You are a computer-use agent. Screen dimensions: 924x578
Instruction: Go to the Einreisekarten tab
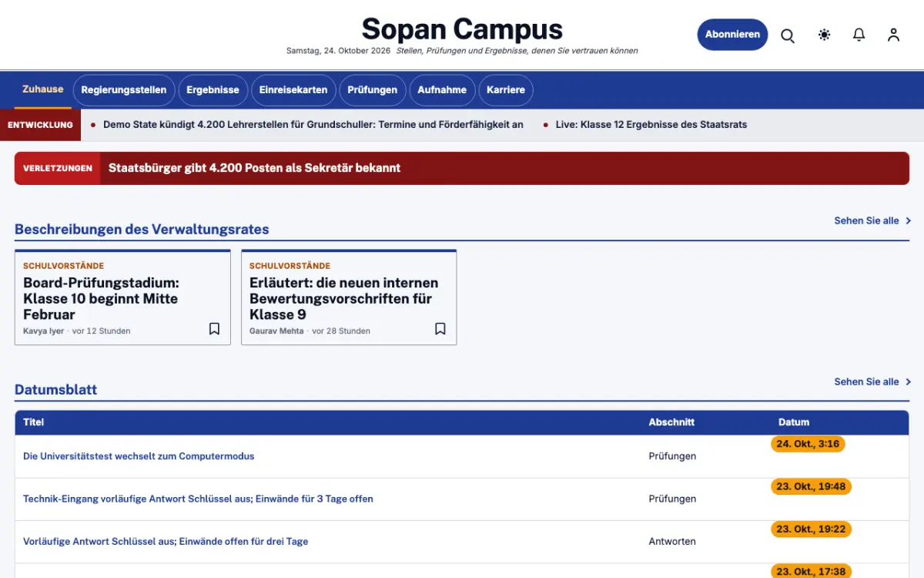[x=293, y=90]
